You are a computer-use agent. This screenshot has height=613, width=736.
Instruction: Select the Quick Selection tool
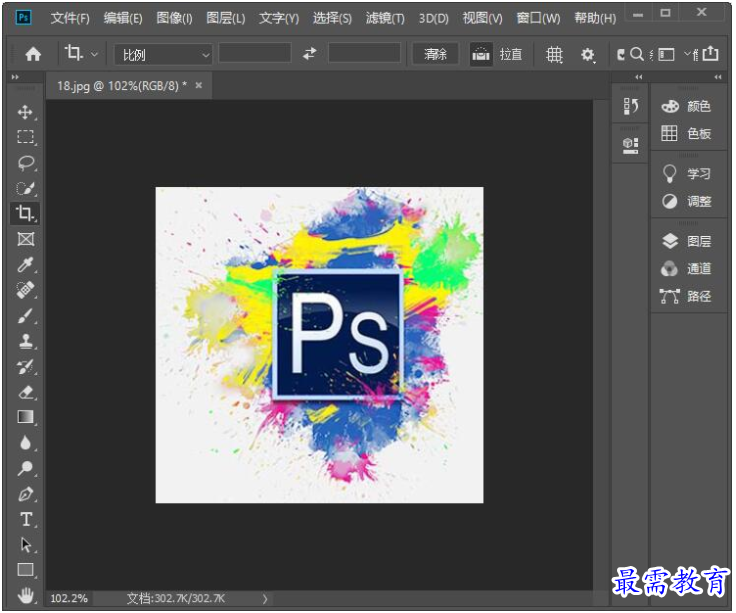click(x=25, y=188)
